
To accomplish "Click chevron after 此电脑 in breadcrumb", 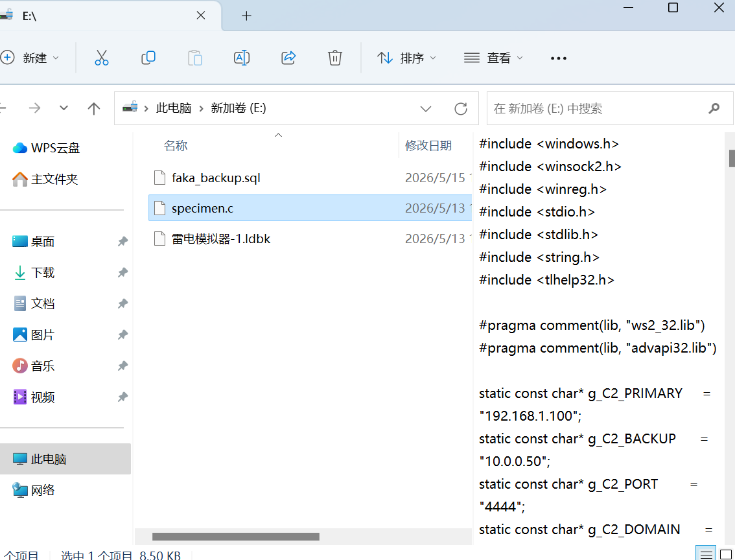I will (201, 109).
